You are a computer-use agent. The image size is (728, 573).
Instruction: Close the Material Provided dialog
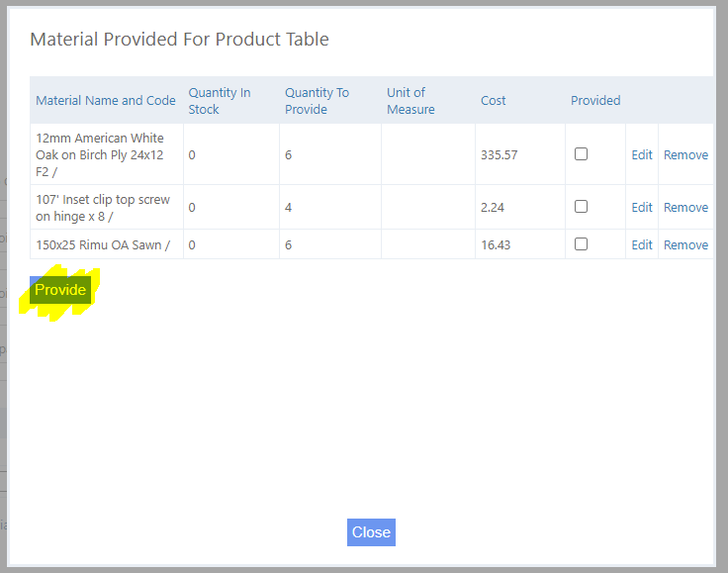point(371,531)
